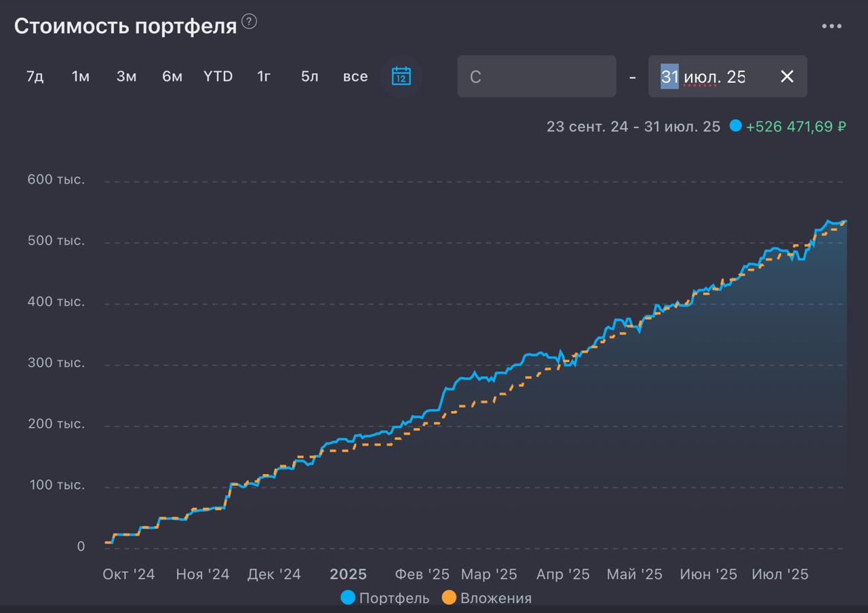Select the 5л time range
868x613 pixels.
coord(310,77)
